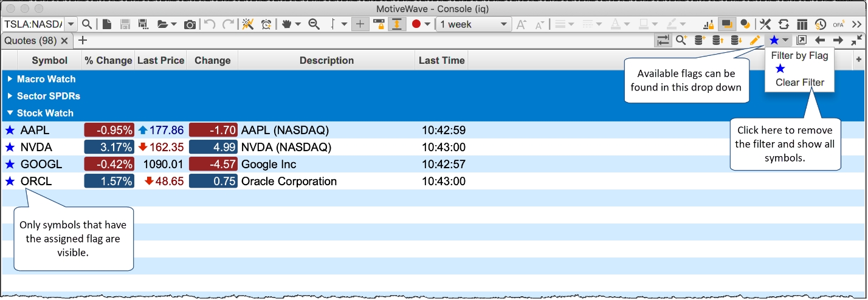Image resolution: width=868 pixels, height=300 pixels.
Task: Click the database add icon
Action: point(700,40)
